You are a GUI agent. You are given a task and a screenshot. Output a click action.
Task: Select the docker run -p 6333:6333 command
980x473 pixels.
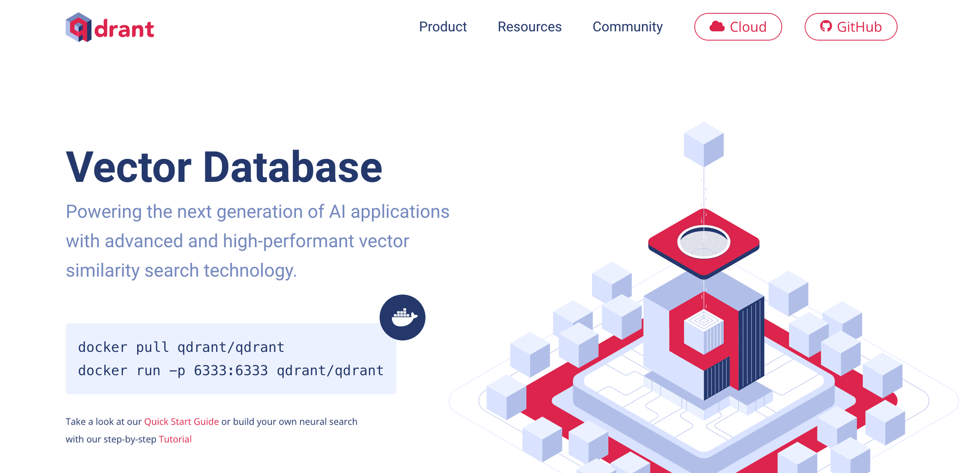[x=231, y=371]
